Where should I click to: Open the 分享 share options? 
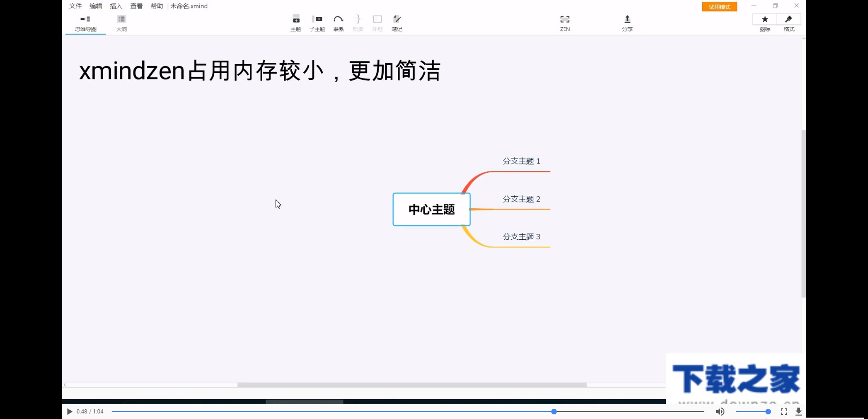click(x=627, y=22)
